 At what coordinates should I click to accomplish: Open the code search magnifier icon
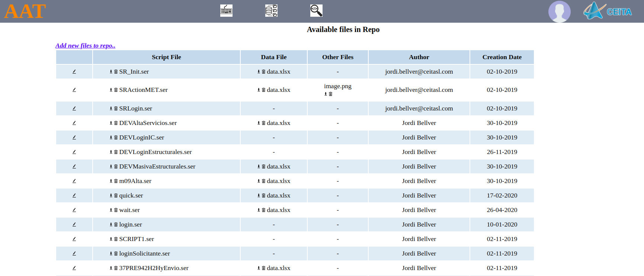tap(316, 10)
